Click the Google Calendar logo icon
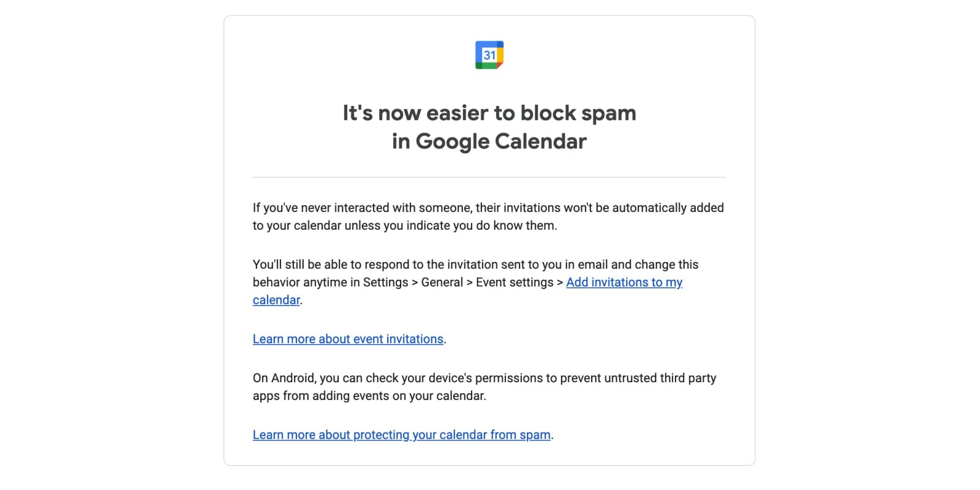 click(489, 55)
